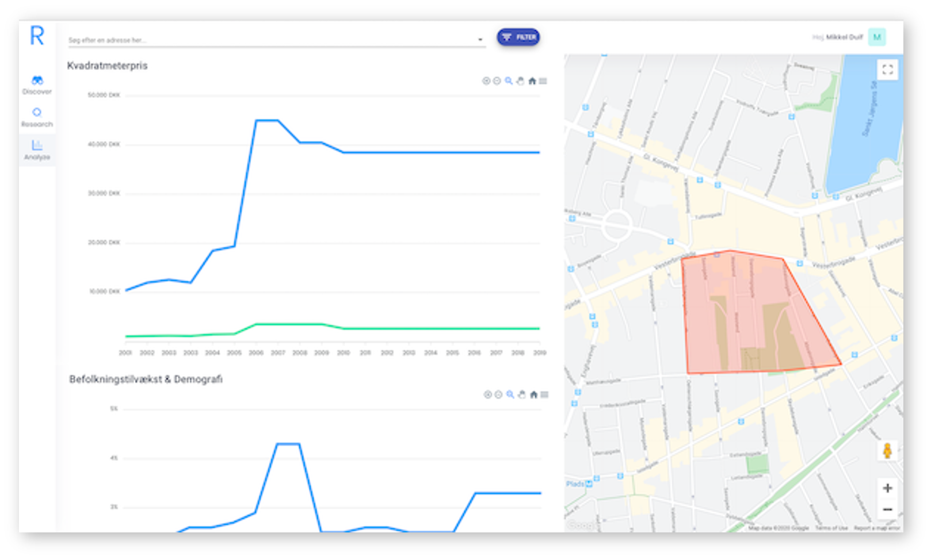931x560 pixels.
Task: Click the address search field
Action: pyautogui.click(x=270, y=40)
